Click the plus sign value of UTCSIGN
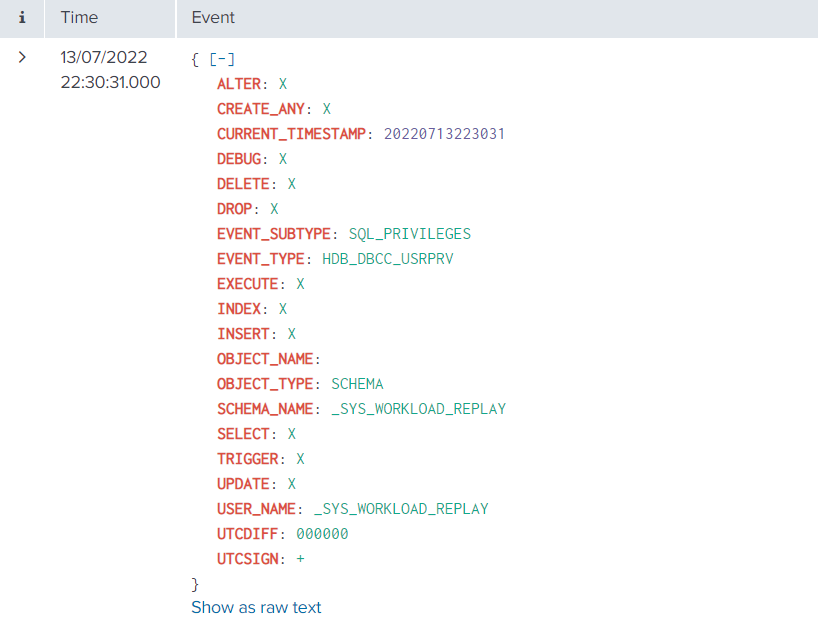The height and width of the screenshot is (620, 818). tap(300, 559)
